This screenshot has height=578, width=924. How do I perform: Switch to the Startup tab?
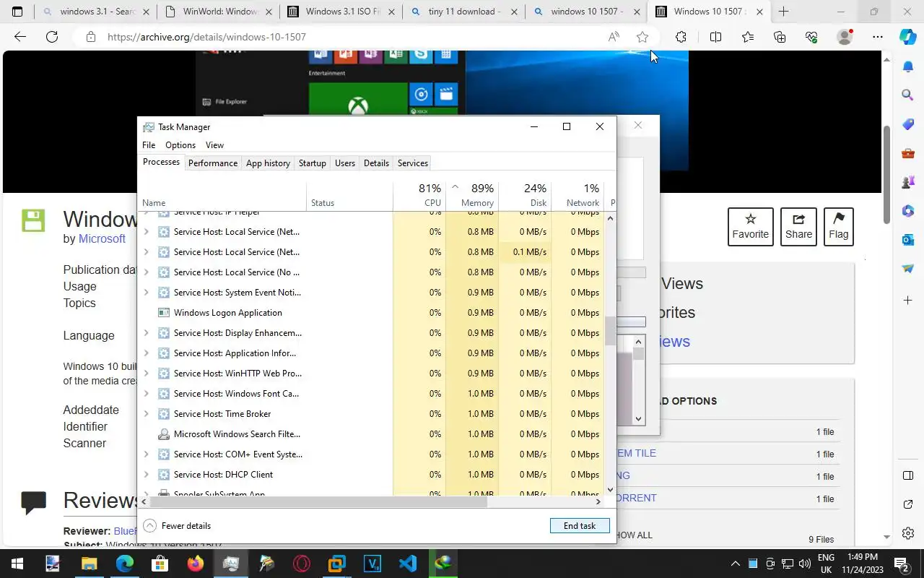[313, 163]
